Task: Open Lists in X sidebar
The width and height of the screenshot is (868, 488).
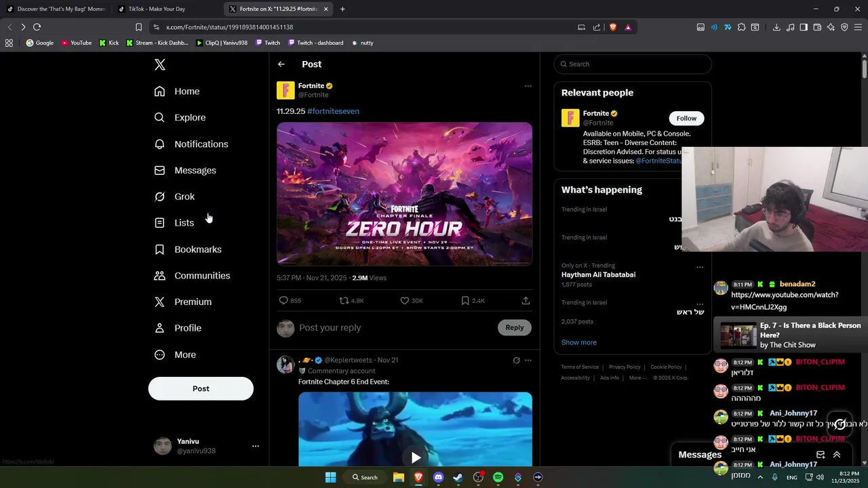Action: click(174, 222)
